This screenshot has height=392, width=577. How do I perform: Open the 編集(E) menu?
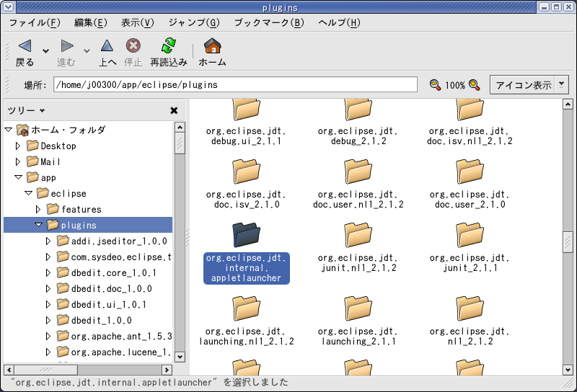[x=91, y=23]
